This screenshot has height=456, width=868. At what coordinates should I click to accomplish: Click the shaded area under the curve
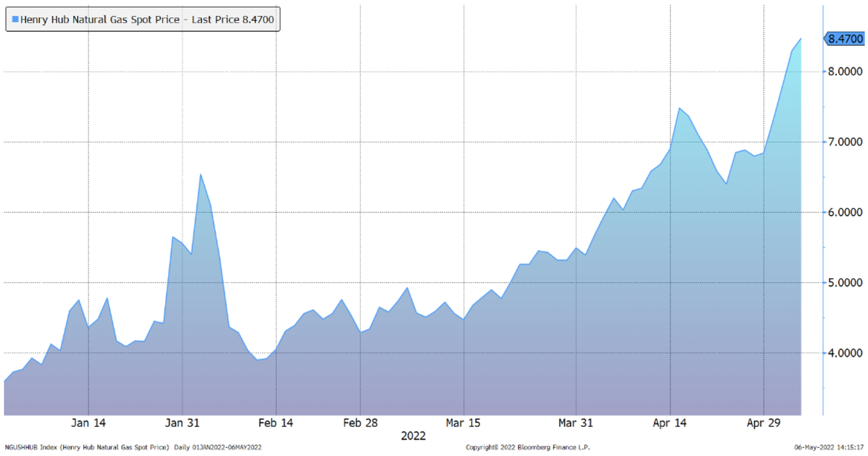[x=407, y=384]
